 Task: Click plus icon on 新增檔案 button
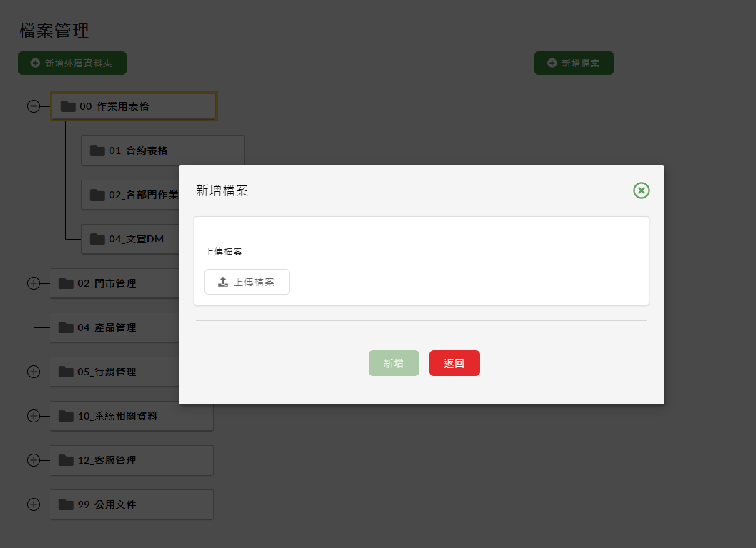click(552, 63)
